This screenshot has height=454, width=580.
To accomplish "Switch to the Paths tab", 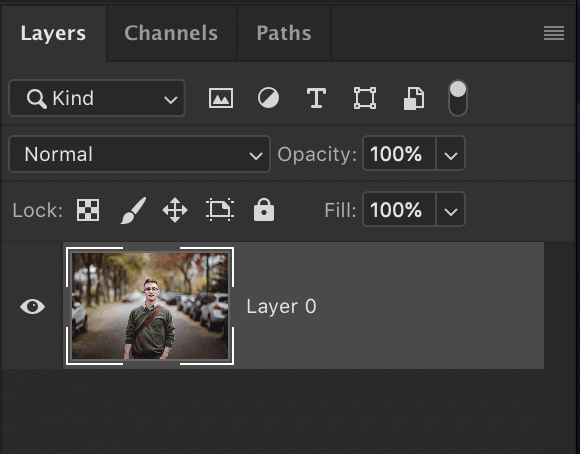I will click(284, 33).
